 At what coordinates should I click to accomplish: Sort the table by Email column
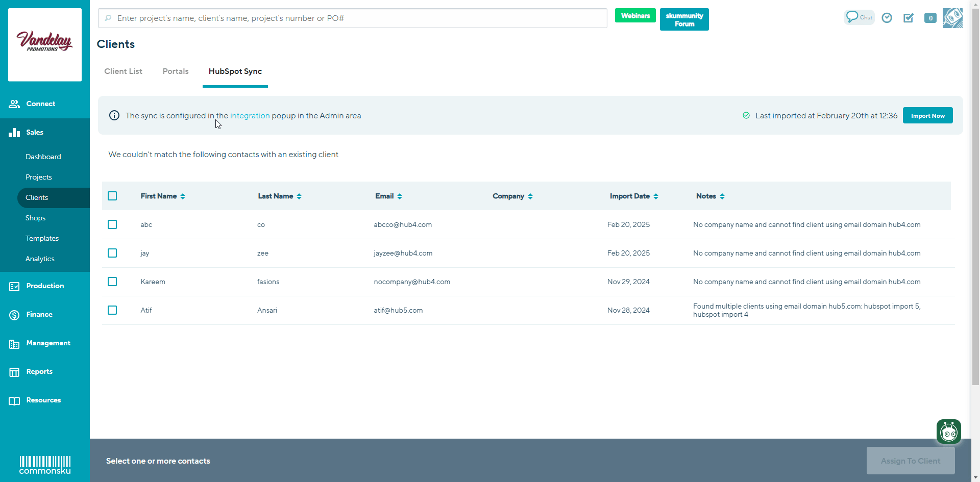click(x=388, y=196)
